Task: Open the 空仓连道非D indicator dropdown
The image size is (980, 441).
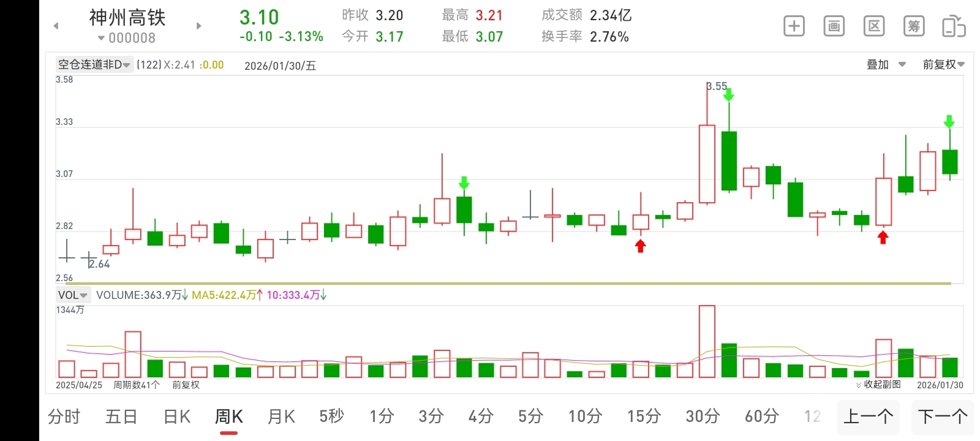Action: pos(94,64)
